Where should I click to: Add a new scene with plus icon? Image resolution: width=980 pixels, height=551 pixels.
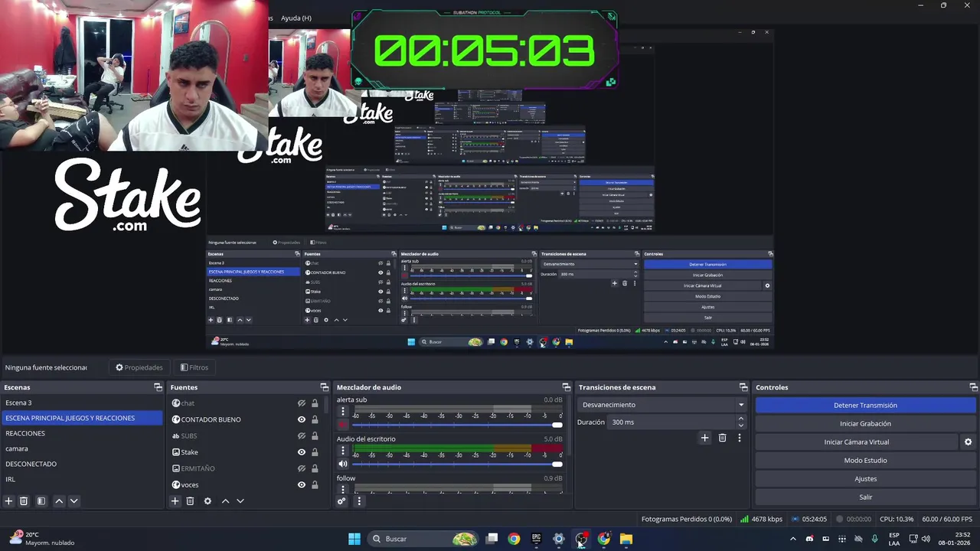click(x=9, y=501)
